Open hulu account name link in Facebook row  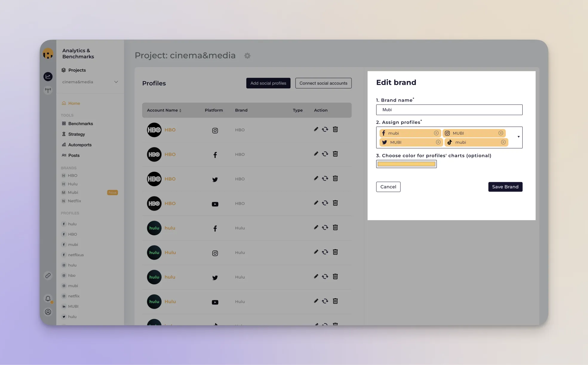170,228
